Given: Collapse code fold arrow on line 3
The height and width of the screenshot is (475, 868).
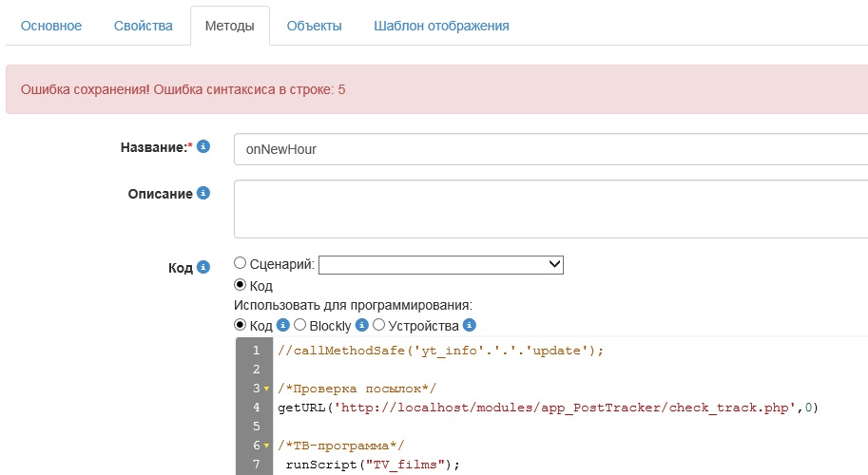Looking at the screenshot, I should click(x=266, y=389).
